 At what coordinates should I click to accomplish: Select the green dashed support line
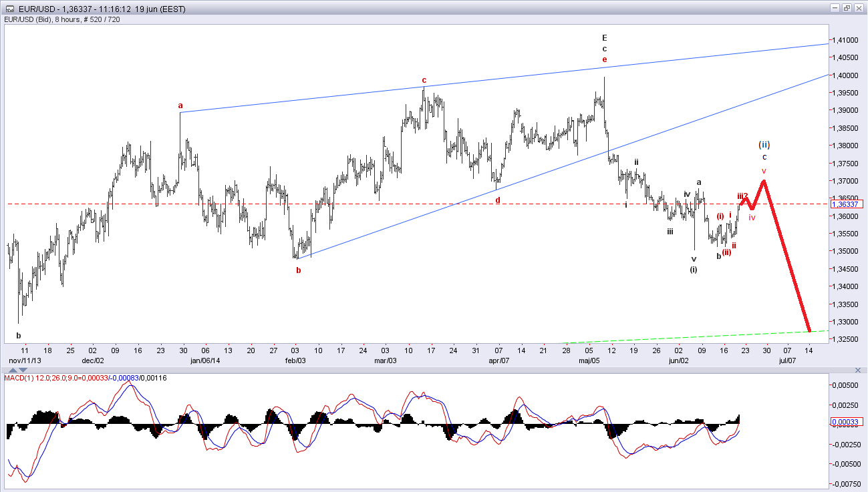click(x=695, y=337)
